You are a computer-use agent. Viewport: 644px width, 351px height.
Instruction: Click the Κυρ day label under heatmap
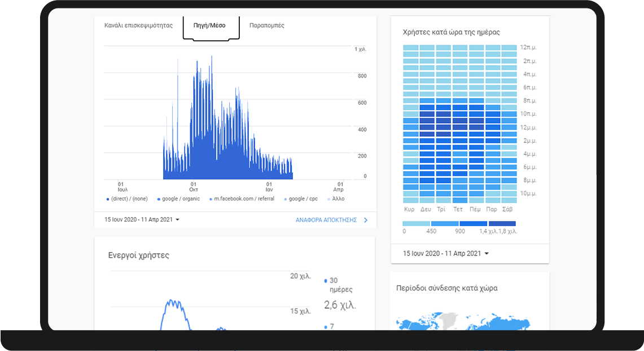pos(409,209)
